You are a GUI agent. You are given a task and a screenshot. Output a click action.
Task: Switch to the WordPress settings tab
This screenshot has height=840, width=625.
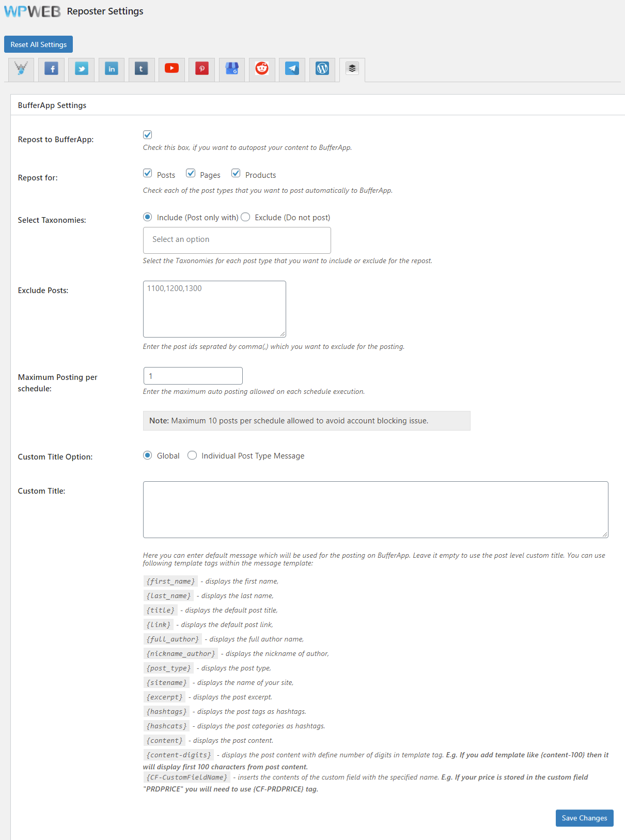(322, 69)
